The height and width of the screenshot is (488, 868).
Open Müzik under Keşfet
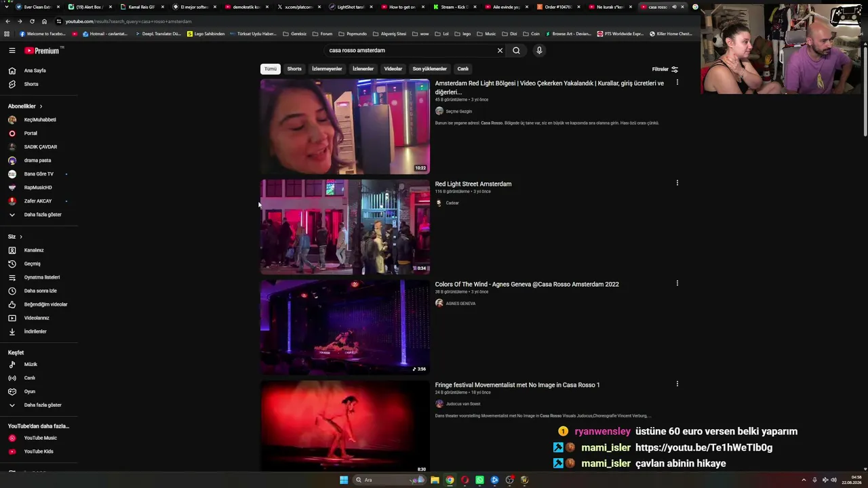coord(31,365)
